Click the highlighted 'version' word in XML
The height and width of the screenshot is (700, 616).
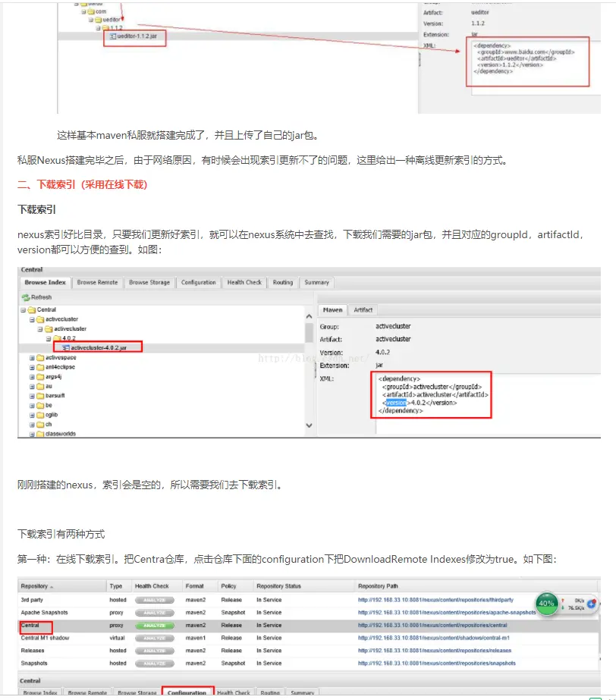point(396,403)
